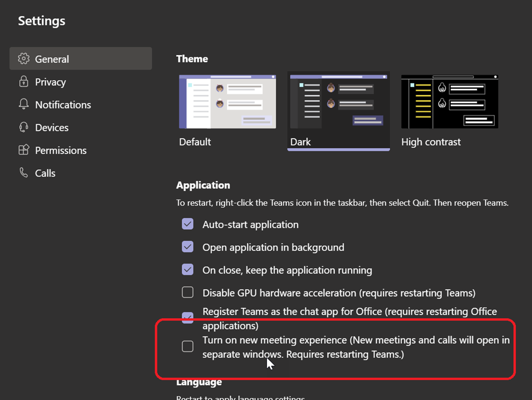Click the "Default" theme text label
This screenshot has width=532, height=400.
pos(195,142)
